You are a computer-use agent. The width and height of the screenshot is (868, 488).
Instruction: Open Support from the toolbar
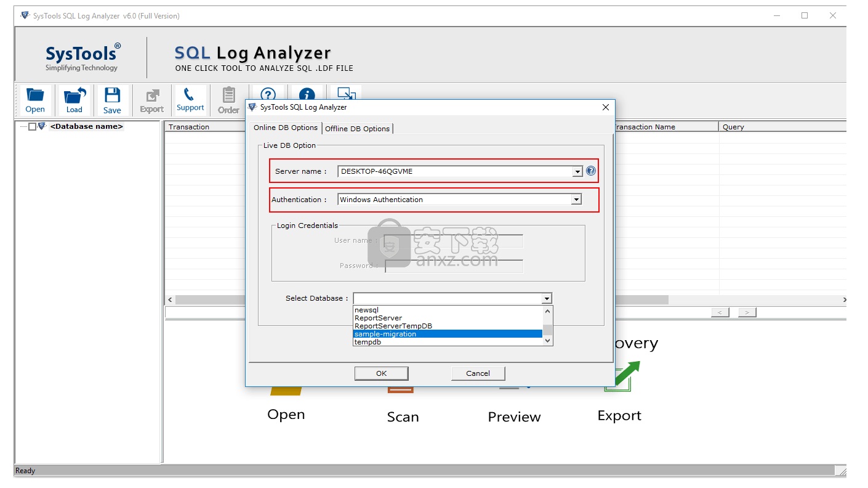click(190, 100)
